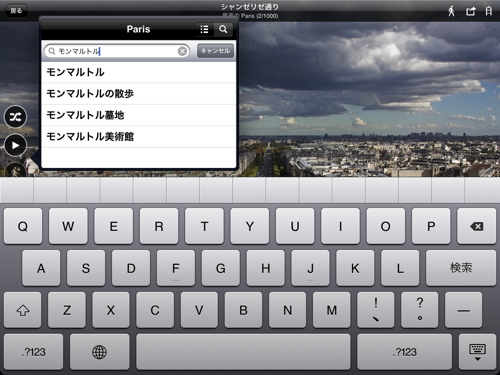Tap the T key

[204, 226]
